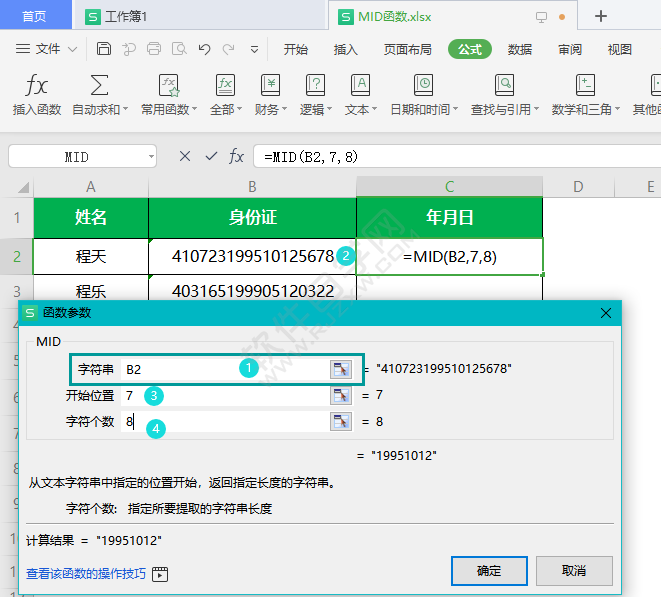Click the select-all corner triangle

(x=24, y=187)
